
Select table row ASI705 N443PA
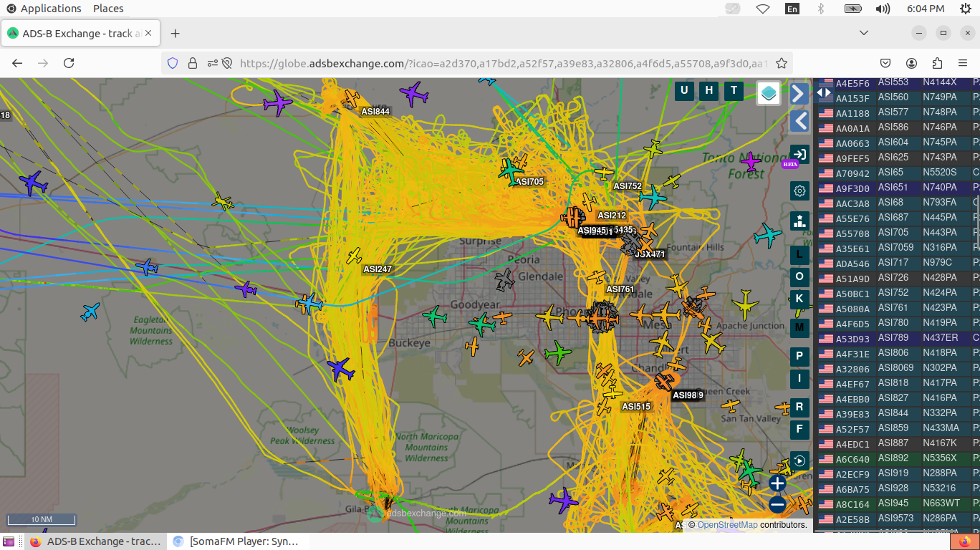point(897,233)
